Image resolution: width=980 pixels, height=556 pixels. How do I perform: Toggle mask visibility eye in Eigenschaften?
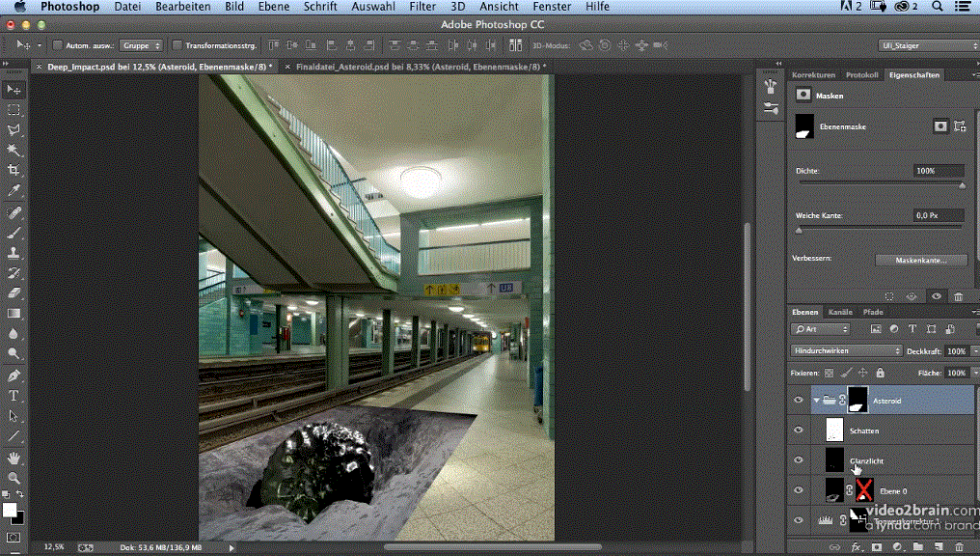coord(937,296)
